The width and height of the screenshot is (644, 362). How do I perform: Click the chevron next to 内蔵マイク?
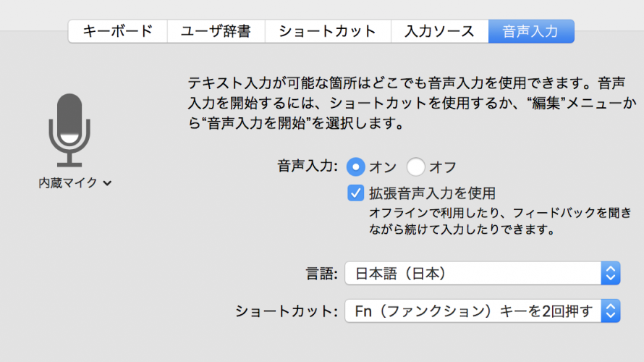107,183
